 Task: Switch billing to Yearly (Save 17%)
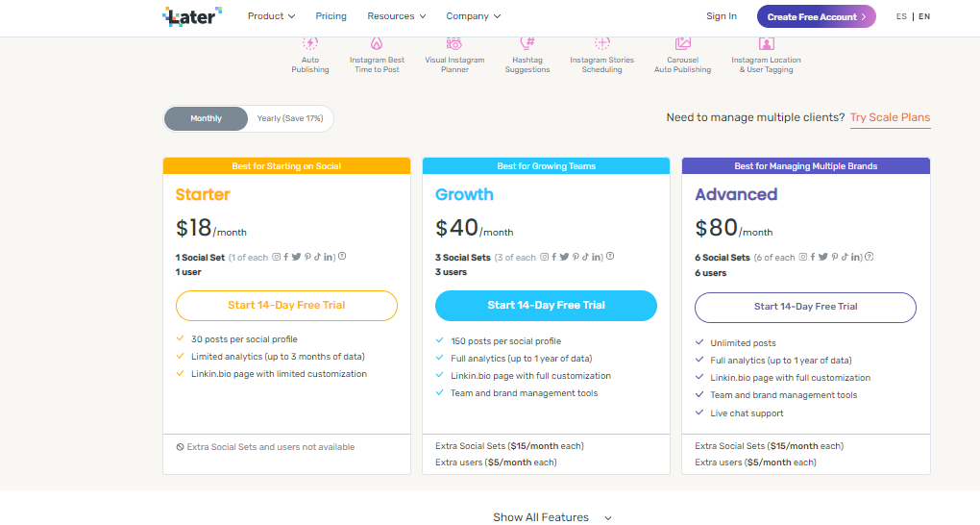[289, 118]
